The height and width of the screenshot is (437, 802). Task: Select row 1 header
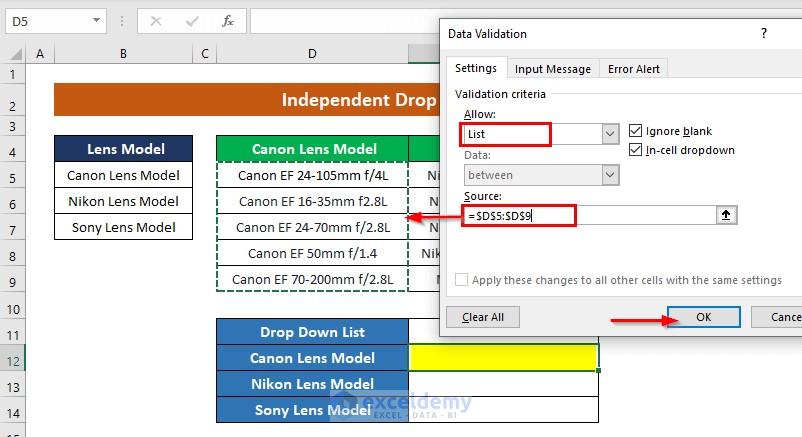[12, 74]
